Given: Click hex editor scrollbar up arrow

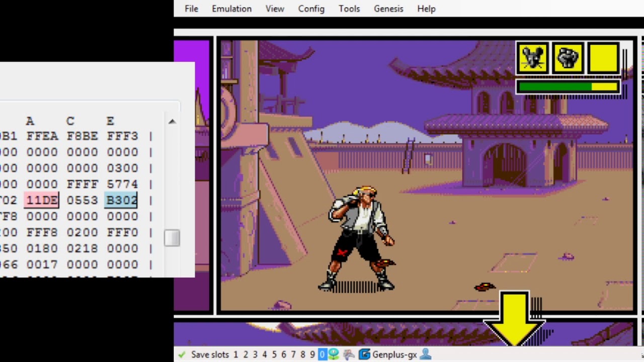Looking at the screenshot, I should click(x=172, y=121).
